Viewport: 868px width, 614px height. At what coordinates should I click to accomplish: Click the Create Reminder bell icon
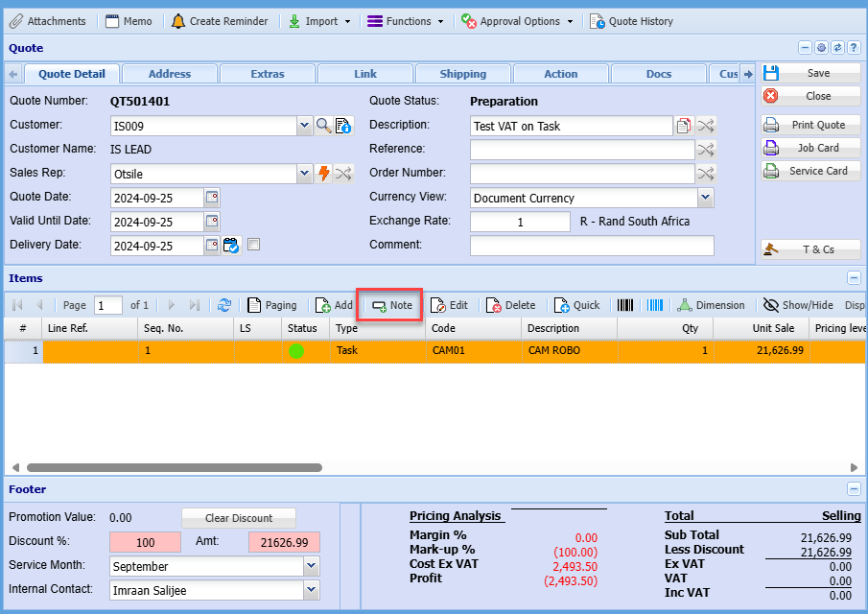tap(178, 21)
